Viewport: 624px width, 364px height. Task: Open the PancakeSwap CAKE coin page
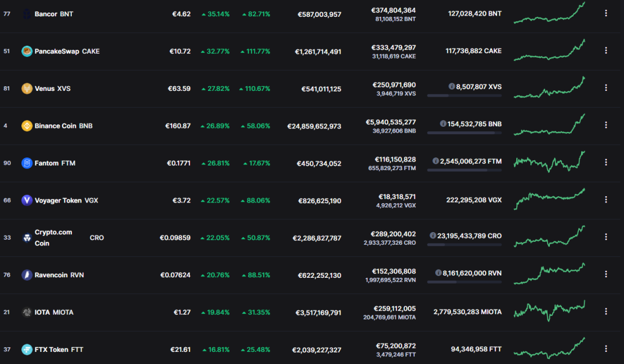pyautogui.click(x=67, y=52)
